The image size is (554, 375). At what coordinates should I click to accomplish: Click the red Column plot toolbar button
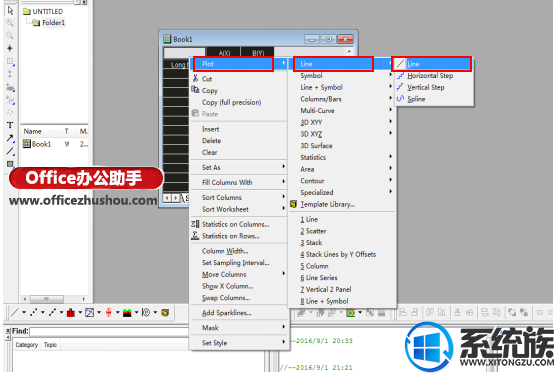coord(71,312)
